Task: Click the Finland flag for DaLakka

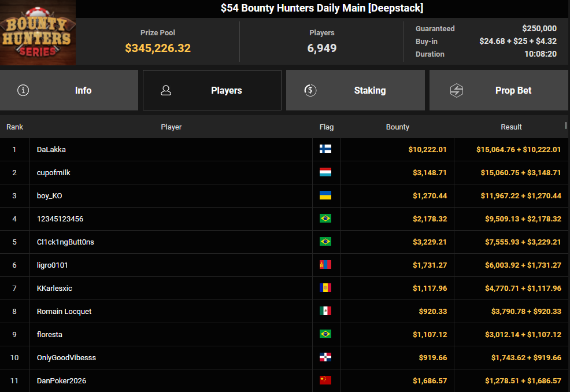Action: click(x=325, y=149)
